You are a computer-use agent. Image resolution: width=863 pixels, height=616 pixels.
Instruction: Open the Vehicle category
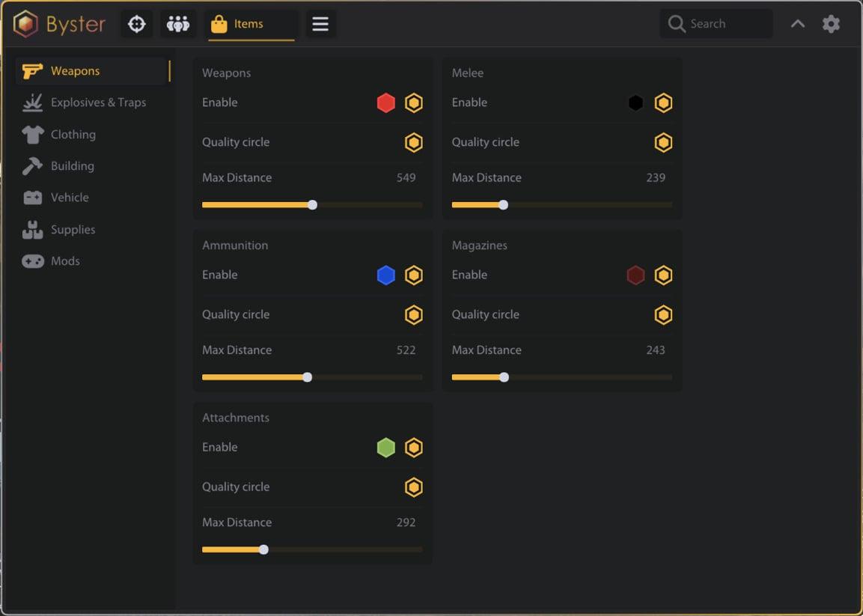(x=70, y=198)
